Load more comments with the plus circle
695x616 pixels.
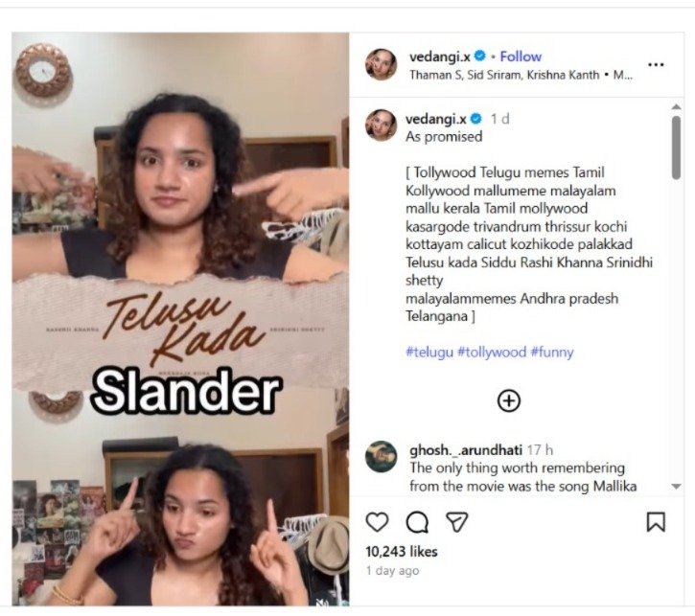509,400
